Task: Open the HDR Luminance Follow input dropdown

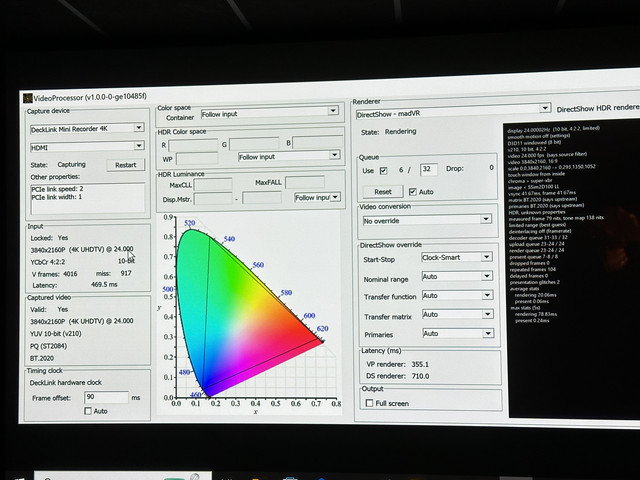Action: [318, 197]
